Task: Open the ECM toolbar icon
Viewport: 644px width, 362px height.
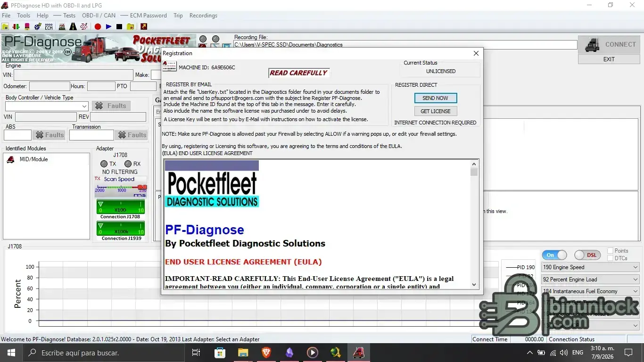Action: [x=49, y=27]
